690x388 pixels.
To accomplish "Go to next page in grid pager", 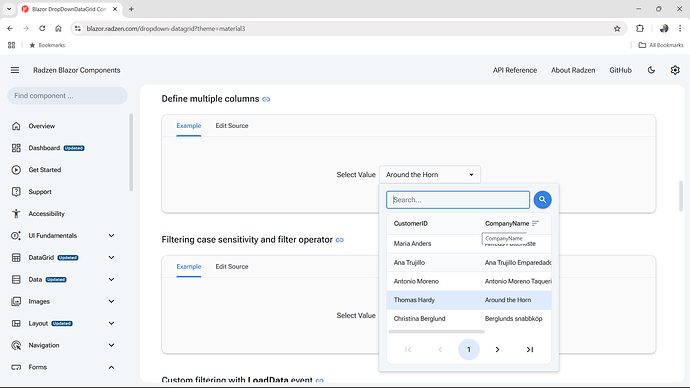I will click(x=497, y=350).
